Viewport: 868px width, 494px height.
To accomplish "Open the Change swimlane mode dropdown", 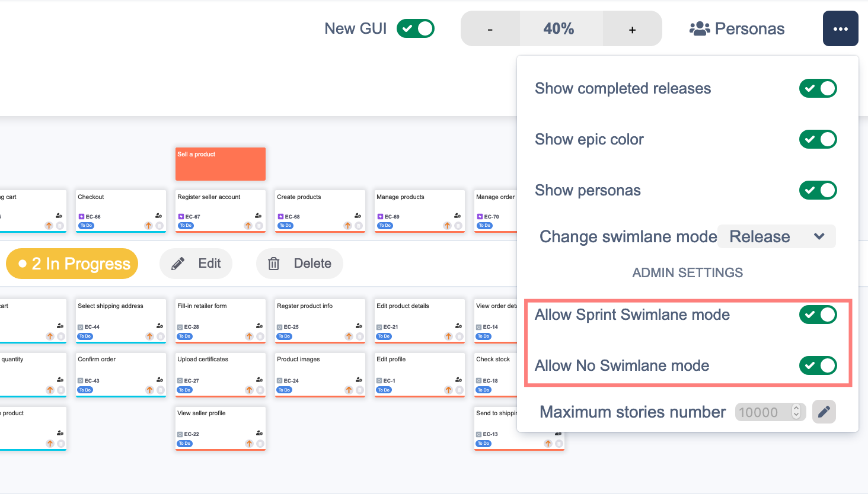I will tap(776, 236).
